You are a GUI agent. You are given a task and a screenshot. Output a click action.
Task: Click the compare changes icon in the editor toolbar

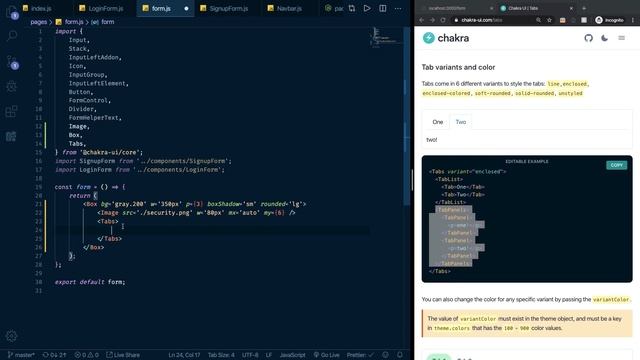[x=352, y=8]
